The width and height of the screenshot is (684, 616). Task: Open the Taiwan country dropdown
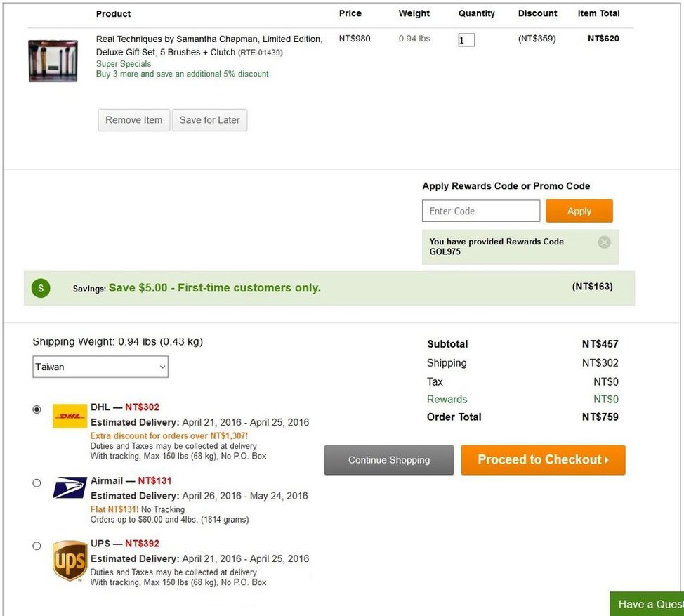click(100, 367)
